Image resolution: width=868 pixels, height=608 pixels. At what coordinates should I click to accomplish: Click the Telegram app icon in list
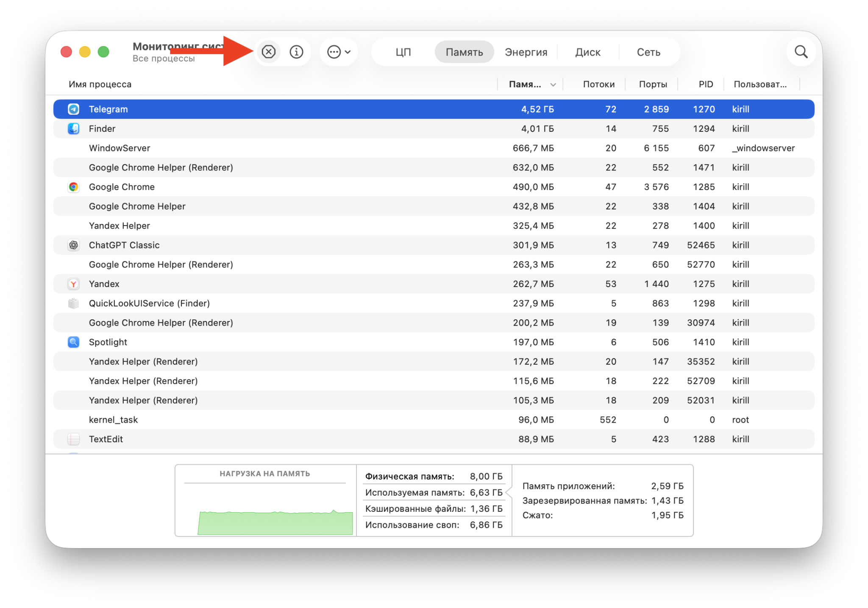pos(74,109)
